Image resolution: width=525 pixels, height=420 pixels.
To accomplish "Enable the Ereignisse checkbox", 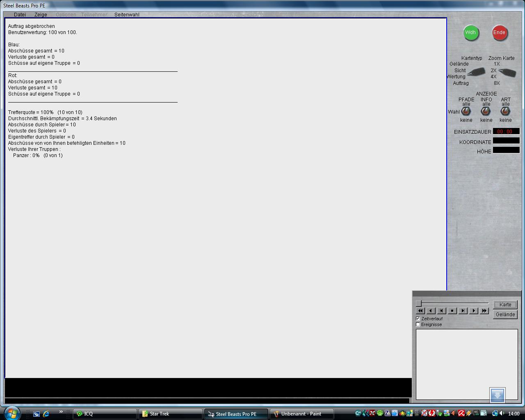I will coord(418,324).
